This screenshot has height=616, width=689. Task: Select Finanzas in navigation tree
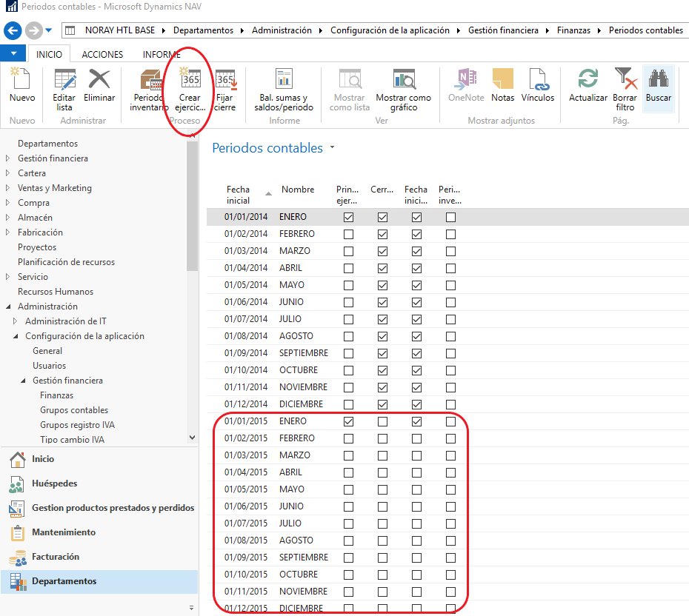coord(57,395)
